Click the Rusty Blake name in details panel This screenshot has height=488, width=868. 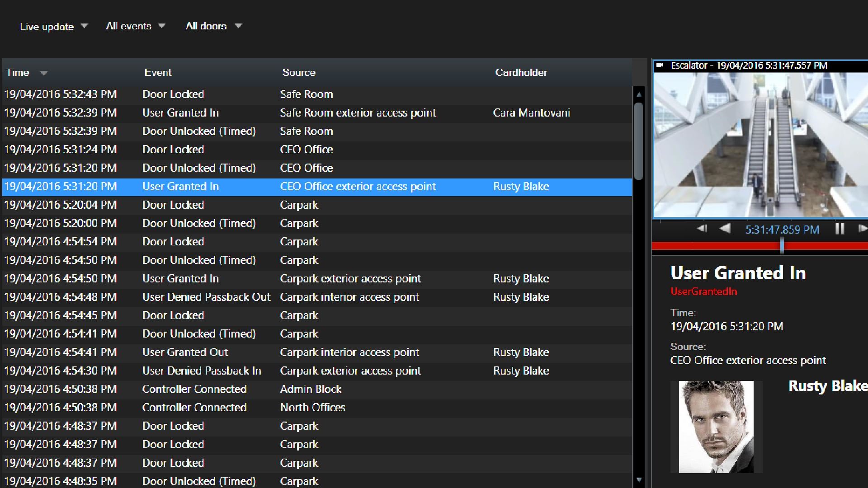828,386
